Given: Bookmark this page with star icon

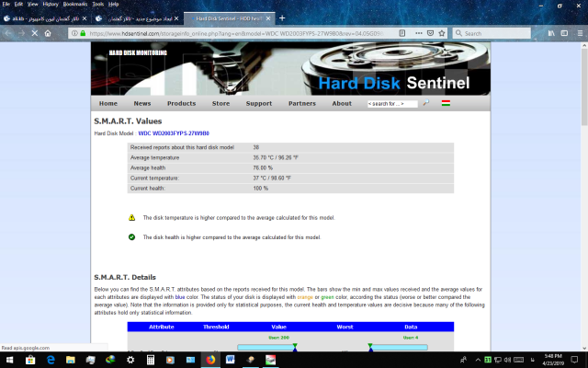Looking at the screenshot, I should click(x=442, y=33).
